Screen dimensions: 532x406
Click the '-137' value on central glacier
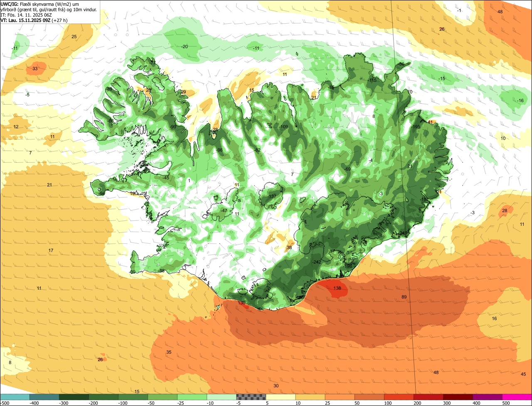coord(272,196)
